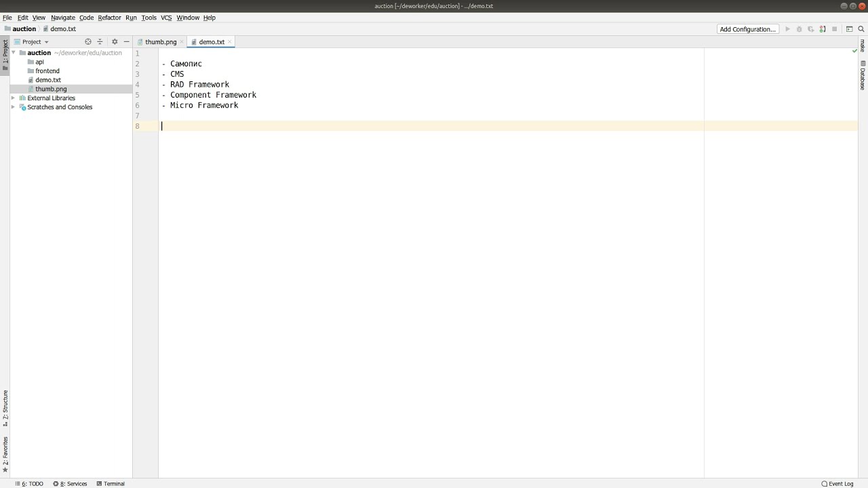Screen dimensions: 868x488
Task: Click the Debug bug icon
Action: [799, 29]
